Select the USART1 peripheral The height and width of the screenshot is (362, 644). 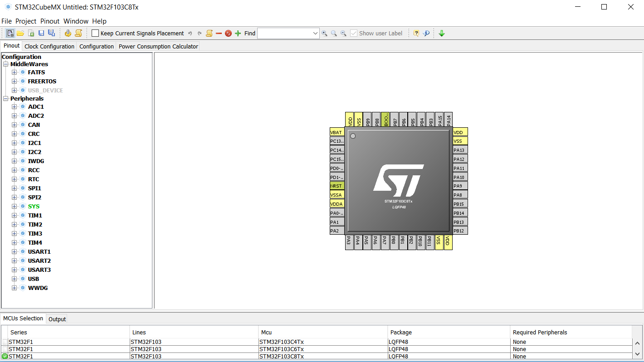click(39, 251)
